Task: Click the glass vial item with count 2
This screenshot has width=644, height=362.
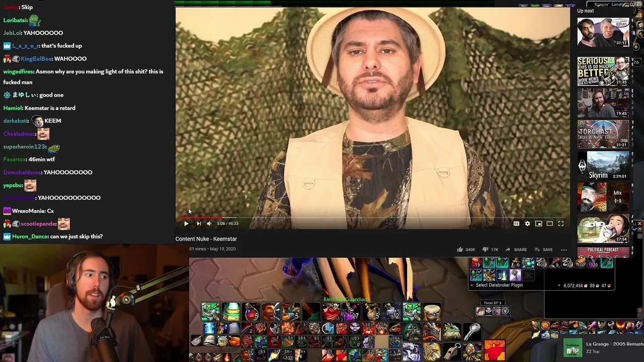Action: 391,312
